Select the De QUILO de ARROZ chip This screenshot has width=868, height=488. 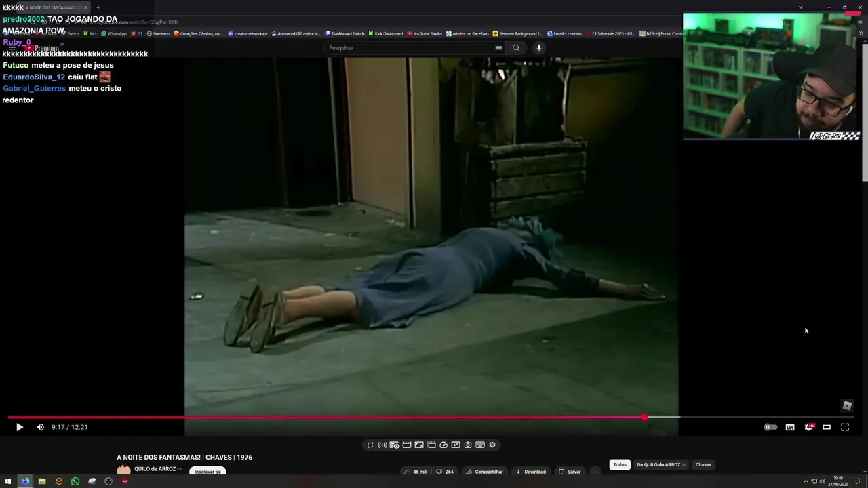pyautogui.click(x=661, y=465)
